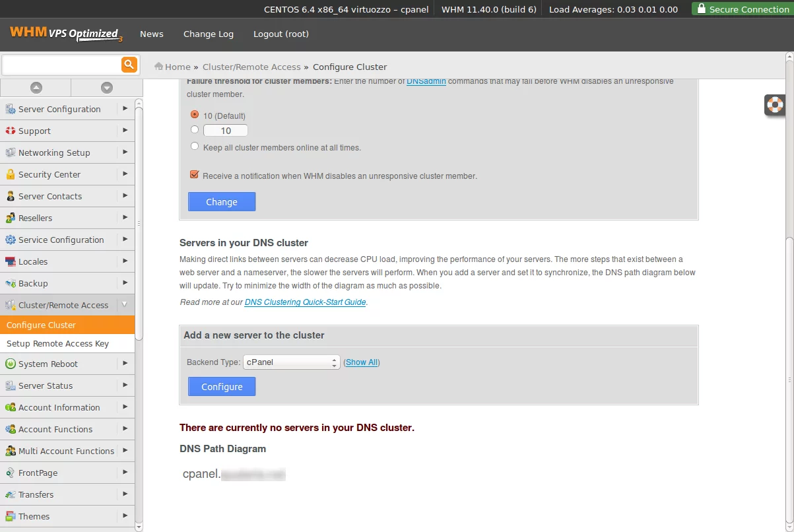Collapse the Cluster/Remote Access submenu arrow

pyautogui.click(x=124, y=304)
